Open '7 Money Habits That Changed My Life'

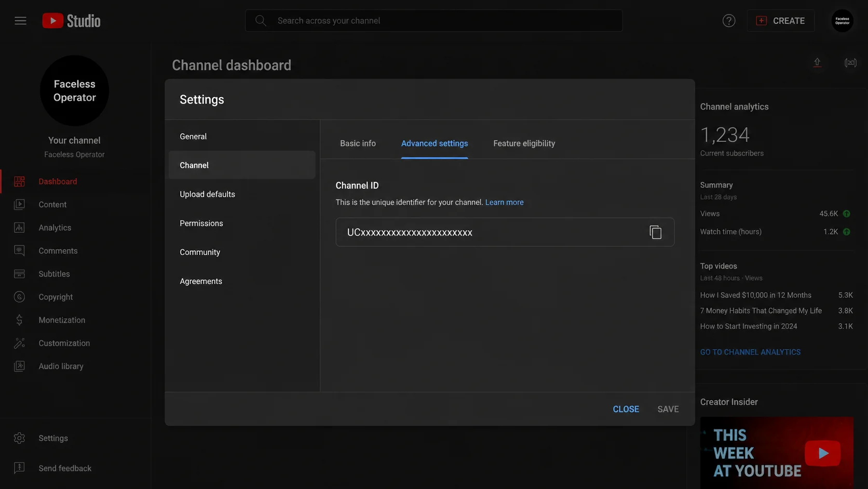click(x=761, y=311)
